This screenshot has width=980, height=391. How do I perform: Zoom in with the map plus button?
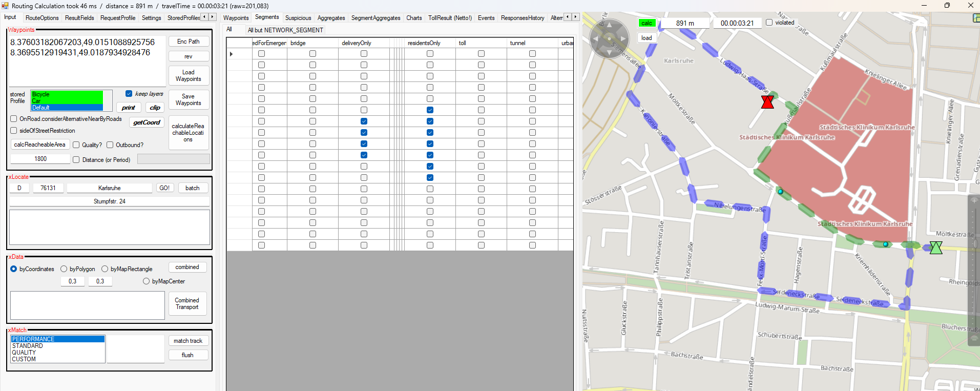[x=974, y=201]
